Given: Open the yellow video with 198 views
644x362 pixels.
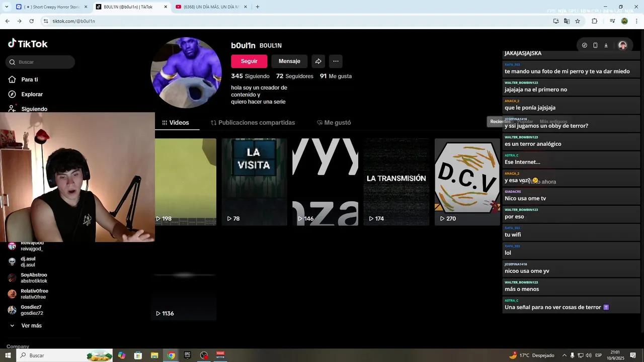Looking at the screenshot, I should [x=186, y=182].
